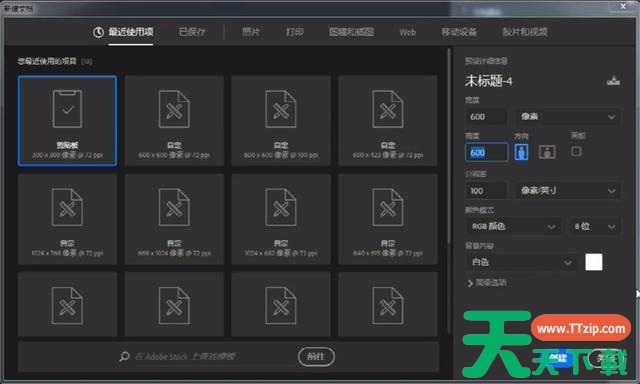The image size is (640, 384).
Task: Click the 前往 button next to search
Action: 316,356
